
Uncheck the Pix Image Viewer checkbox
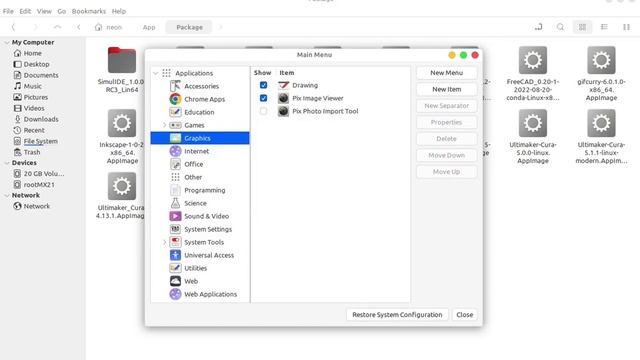coord(263,98)
